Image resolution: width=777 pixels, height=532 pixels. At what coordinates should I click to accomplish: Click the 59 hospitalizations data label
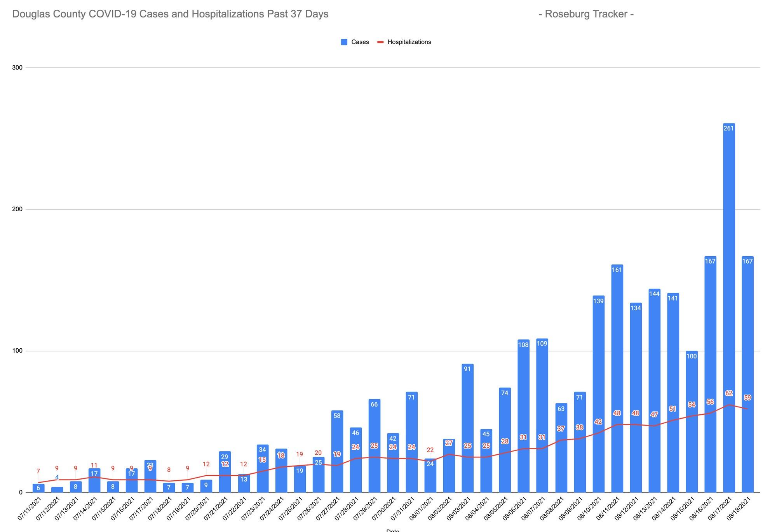(747, 398)
